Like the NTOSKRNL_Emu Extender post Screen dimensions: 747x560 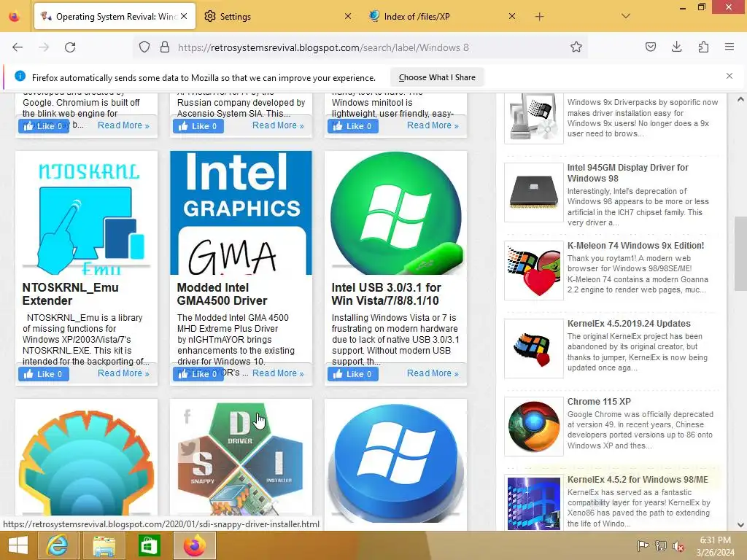tap(44, 374)
